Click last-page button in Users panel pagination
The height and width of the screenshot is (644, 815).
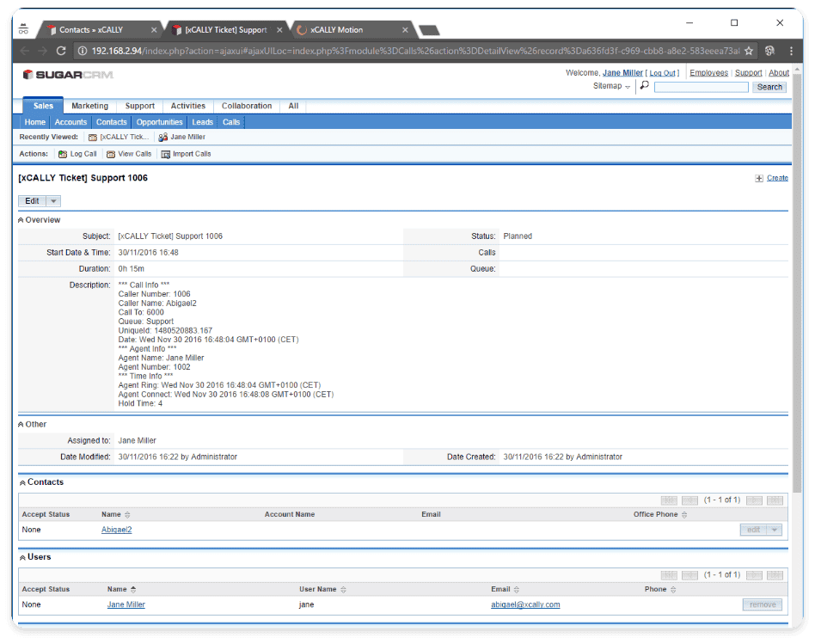(775, 575)
